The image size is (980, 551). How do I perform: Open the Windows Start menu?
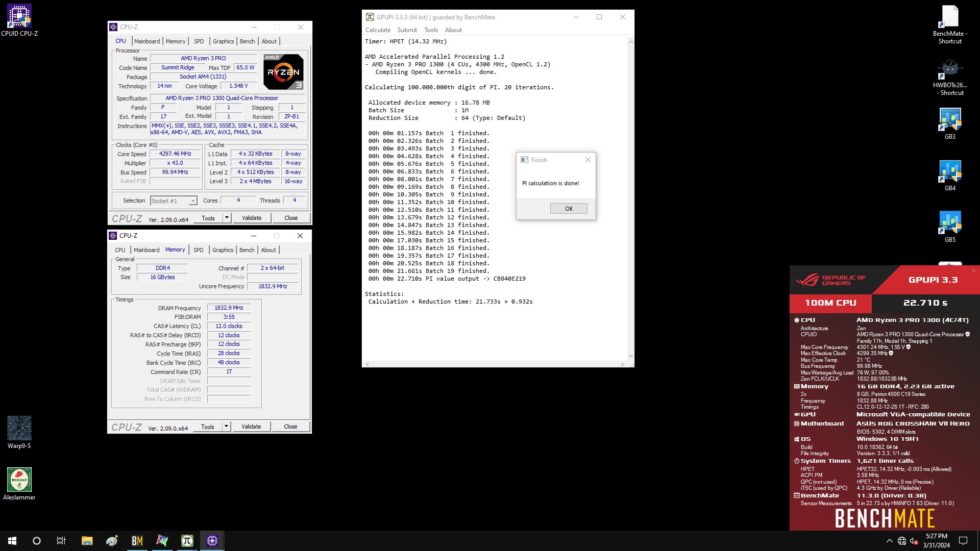pos(12,541)
